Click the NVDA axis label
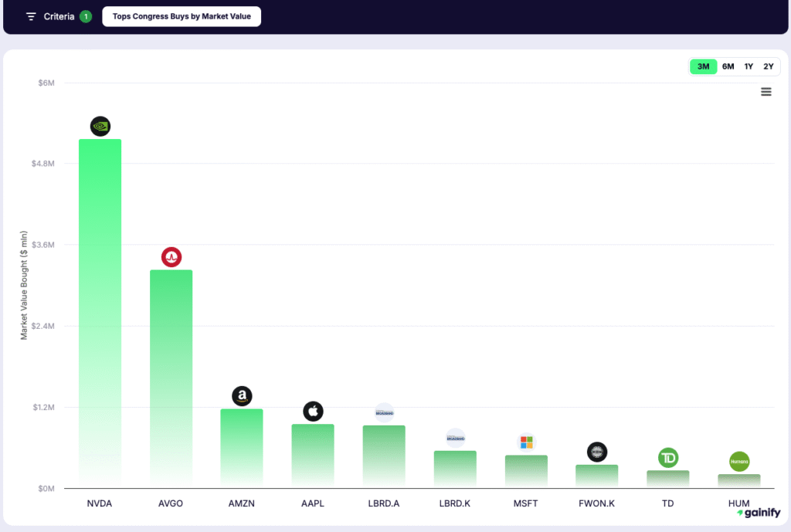 pos(100,503)
